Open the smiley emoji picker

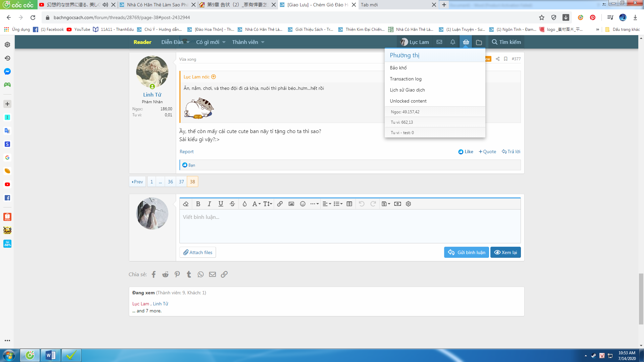303,204
